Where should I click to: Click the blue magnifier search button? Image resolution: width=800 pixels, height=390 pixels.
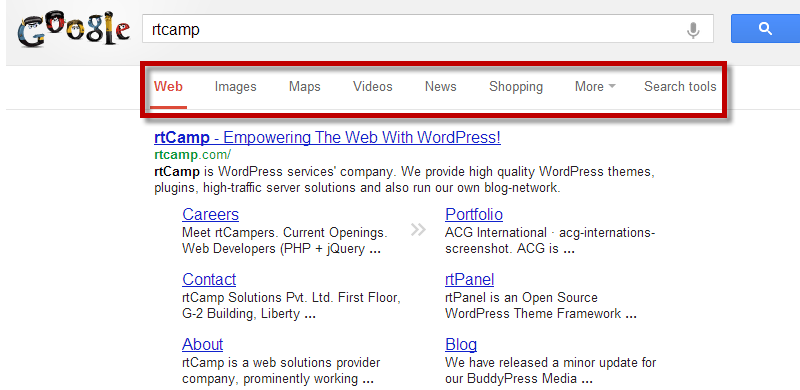coord(765,29)
